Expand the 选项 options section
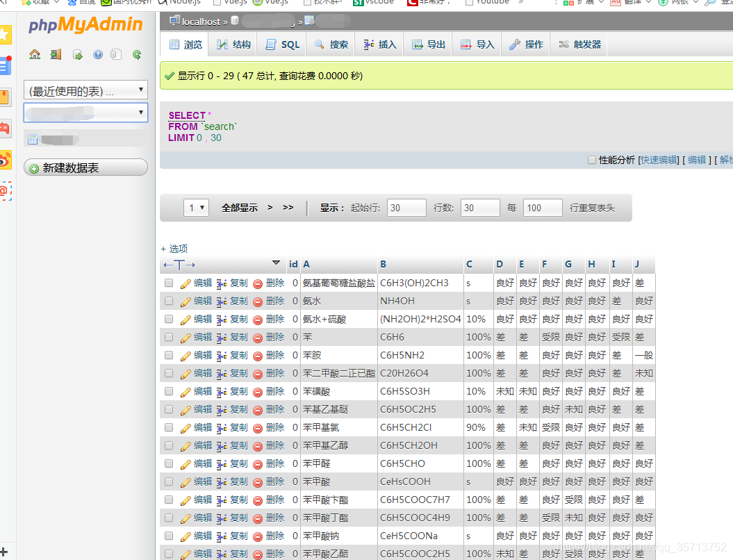 point(174,249)
